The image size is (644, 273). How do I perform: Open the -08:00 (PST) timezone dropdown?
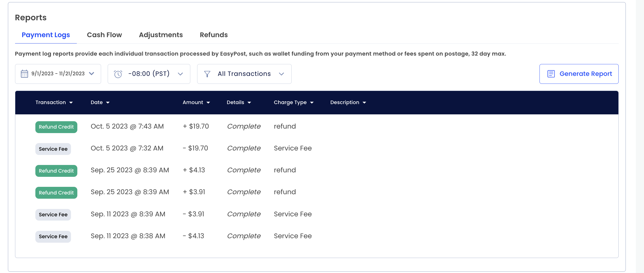click(149, 74)
